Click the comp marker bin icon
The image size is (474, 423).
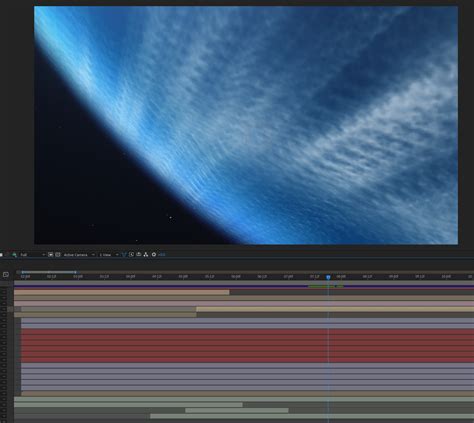pyautogui.click(x=6, y=275)
